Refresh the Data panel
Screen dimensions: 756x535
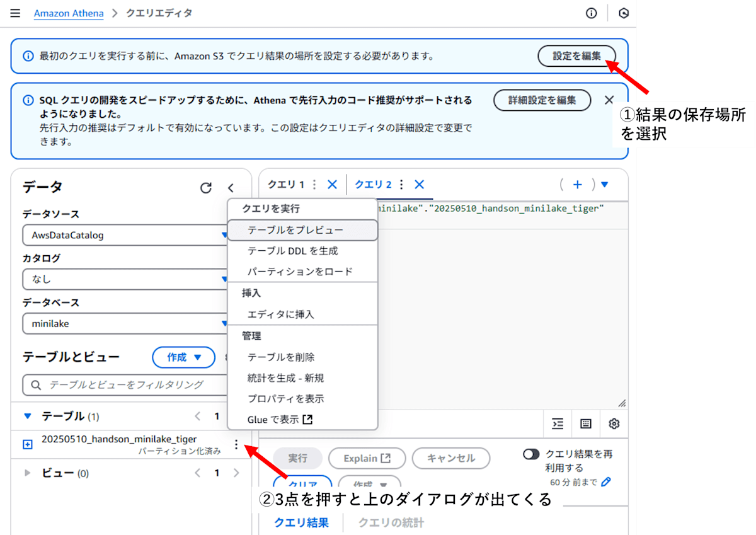coord(206,188)
